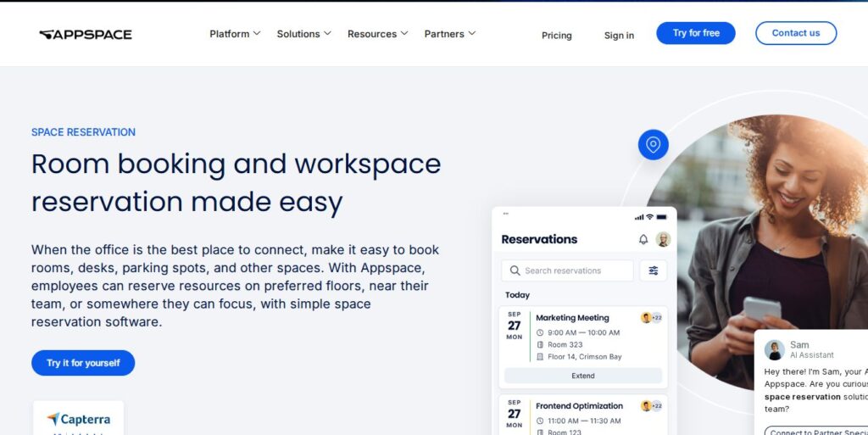Click the magnifier icon in search
Viewport: 868px width, 435px height.
click(515, 270)
